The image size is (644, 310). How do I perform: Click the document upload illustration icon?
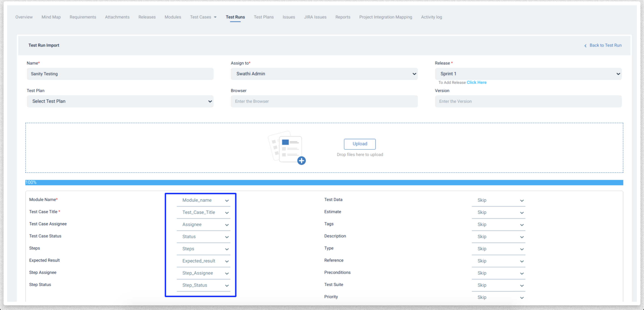(287, 148)
